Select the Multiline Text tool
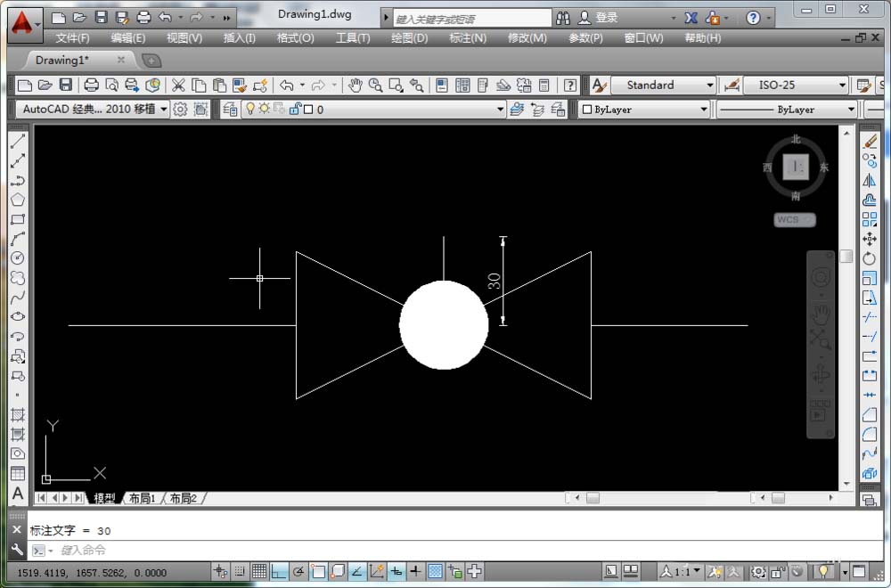Viewport: 891px width, 588px height. pyautogui.click(x=18, y=494)
